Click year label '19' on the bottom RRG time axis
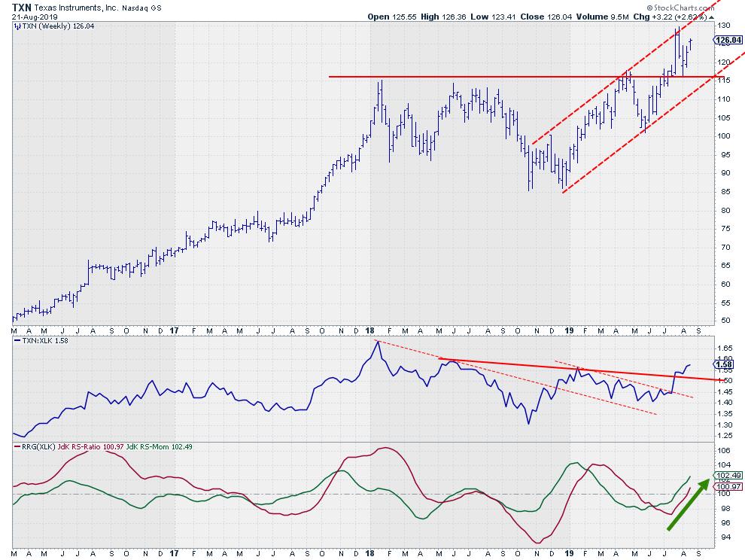The height and width of the screenshot is (560, 745). click(569, 553)
